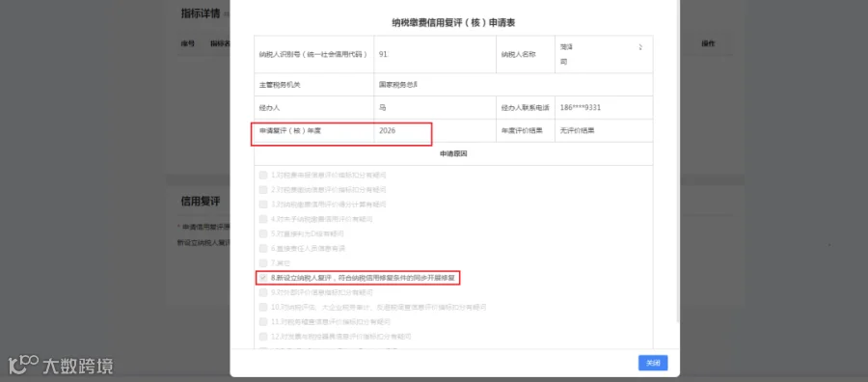Tick checkbox for reason 4

[263, 219]
